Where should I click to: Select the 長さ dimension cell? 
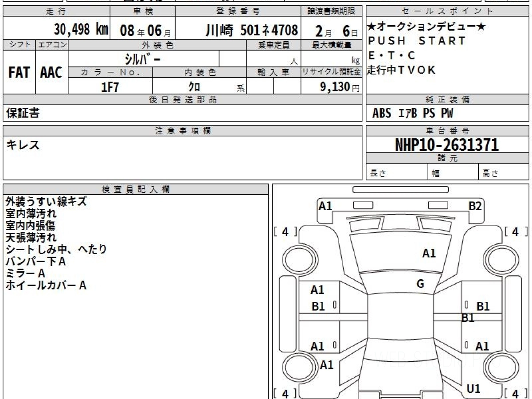397,172
